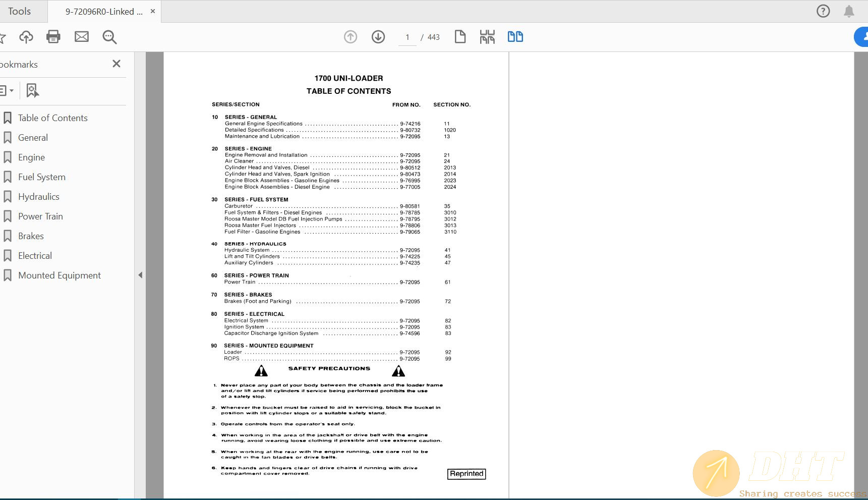Toggle two-page view mode

point(515,37)
